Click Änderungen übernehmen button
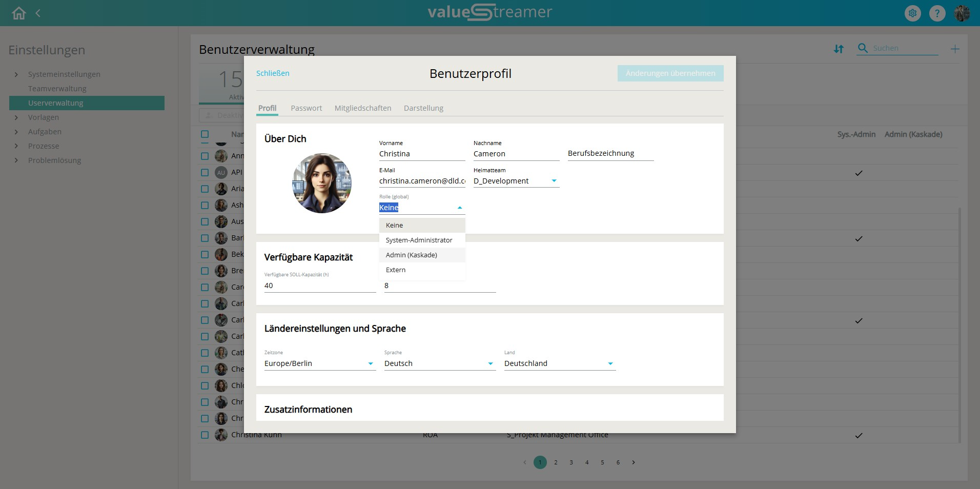The height and width of the screenshot is (489, 980). point(670,73)
